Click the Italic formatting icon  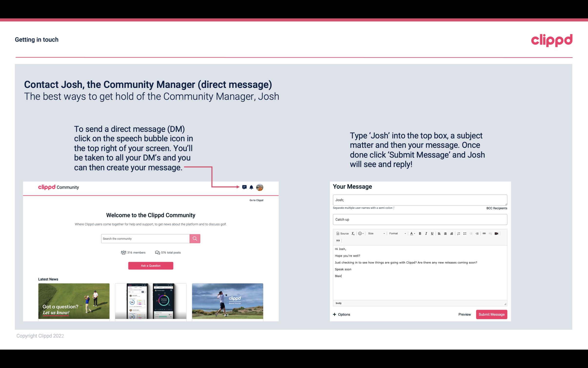[425, 234]
